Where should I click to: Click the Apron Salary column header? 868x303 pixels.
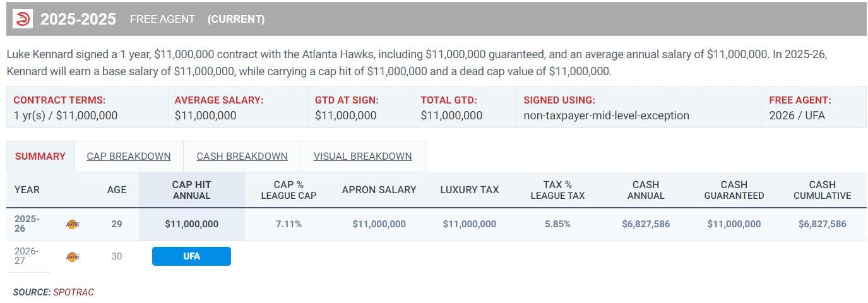379,190
